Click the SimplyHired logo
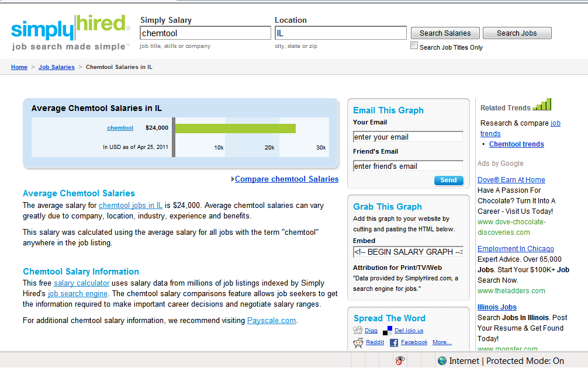This screenshot has height=368, width=588. coord(71,32)
